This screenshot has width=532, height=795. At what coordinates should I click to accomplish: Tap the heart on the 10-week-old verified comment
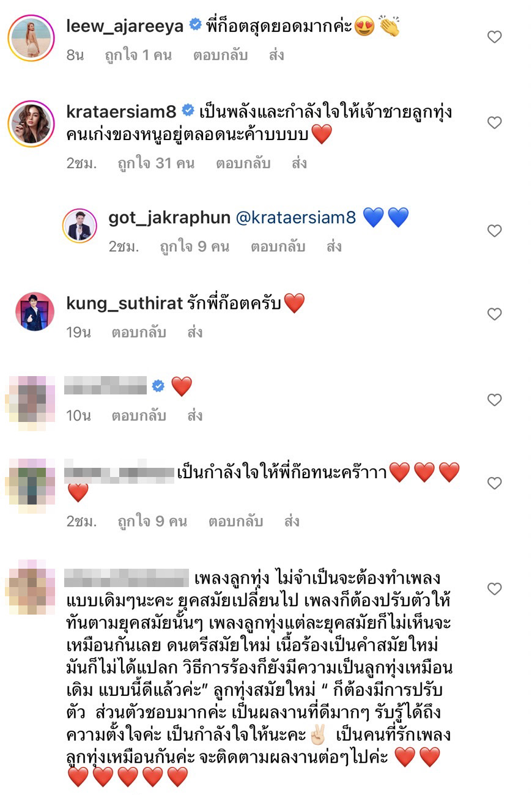coord(494,400)
